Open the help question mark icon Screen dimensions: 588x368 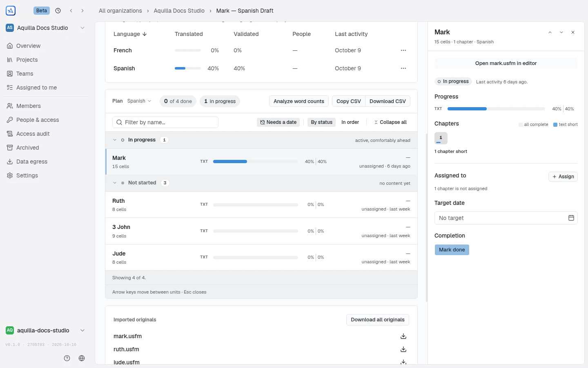coord(67,358)
